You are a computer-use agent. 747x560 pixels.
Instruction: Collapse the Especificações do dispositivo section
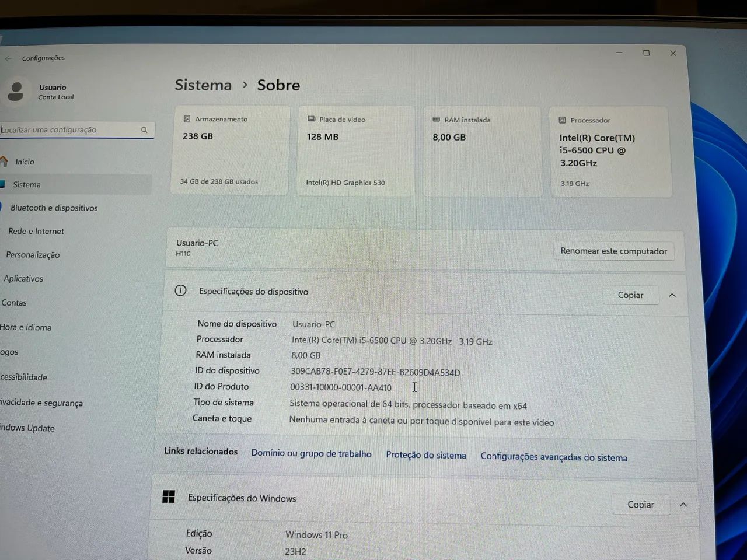[672, 295]
